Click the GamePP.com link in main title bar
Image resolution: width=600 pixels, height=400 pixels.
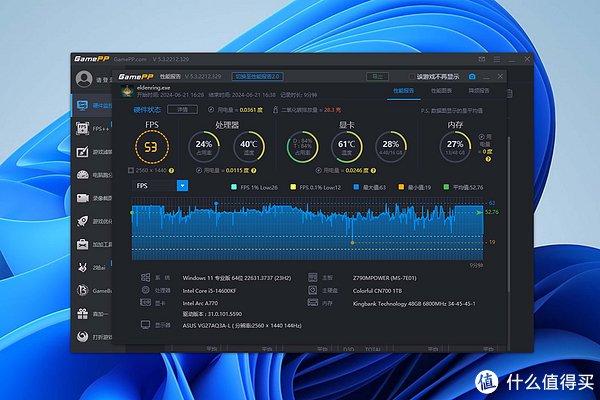point(130,59)
